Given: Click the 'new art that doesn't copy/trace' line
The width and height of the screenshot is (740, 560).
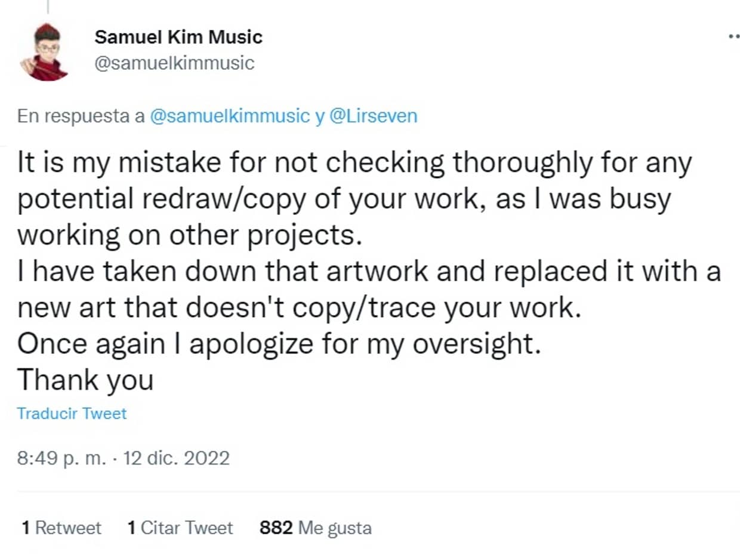Looking at the screenshot, I should click(x=298, y=307).
